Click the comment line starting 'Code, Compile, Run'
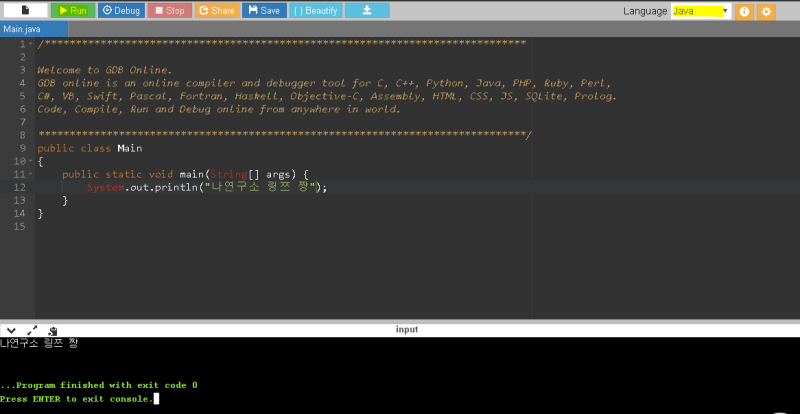 (219, 109)
